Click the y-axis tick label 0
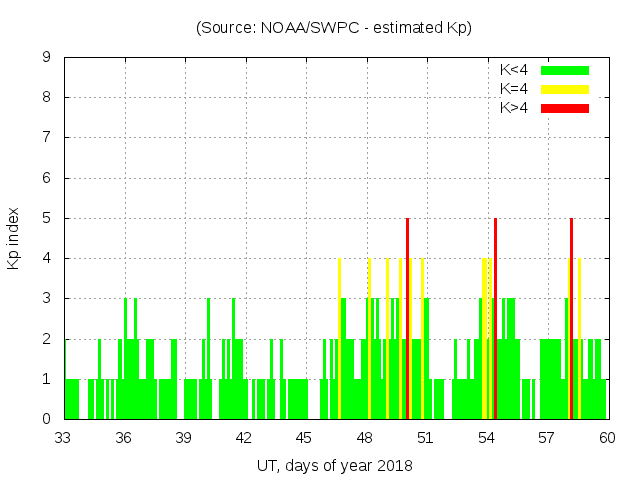This screenshot has height=480, width=640. click(46, 419)
